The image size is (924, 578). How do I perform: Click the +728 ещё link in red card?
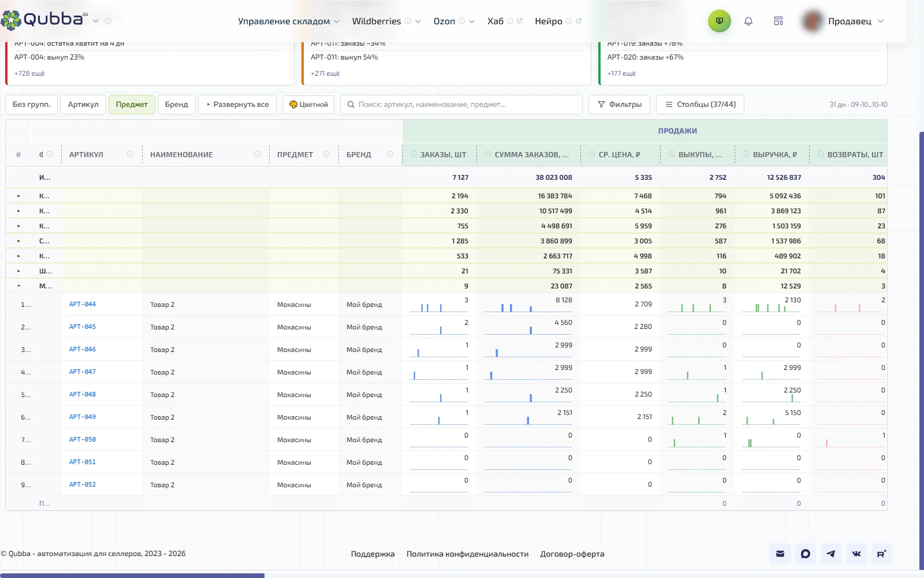[29, 73]
